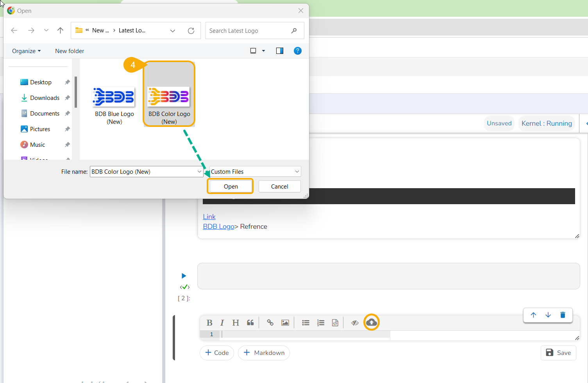Click the 'New ...' breadcrumb in address bar
The image size is (588, 383).
[x=100, y=30]
